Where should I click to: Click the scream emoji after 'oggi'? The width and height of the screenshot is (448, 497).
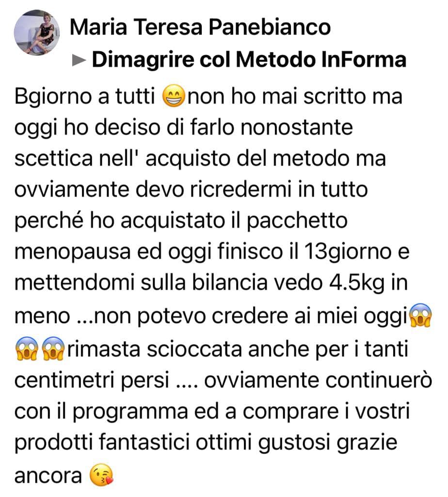point(420,315)
